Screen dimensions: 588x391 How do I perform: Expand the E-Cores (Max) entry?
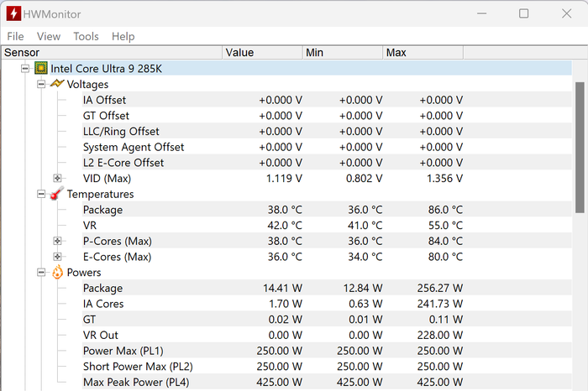57,257
